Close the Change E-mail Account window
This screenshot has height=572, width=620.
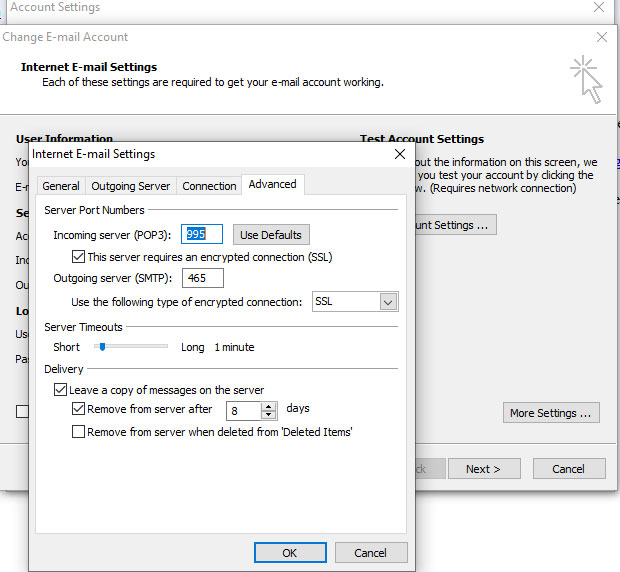[602, 37]
